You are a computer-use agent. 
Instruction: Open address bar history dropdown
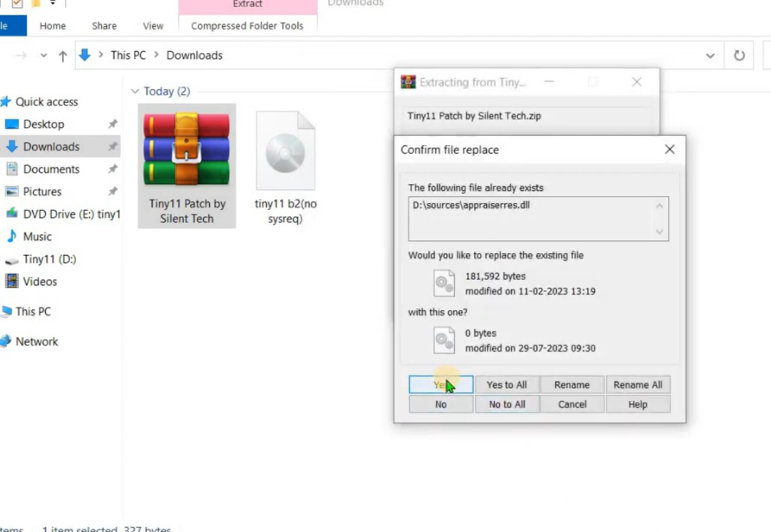click(x=710, y=56)
